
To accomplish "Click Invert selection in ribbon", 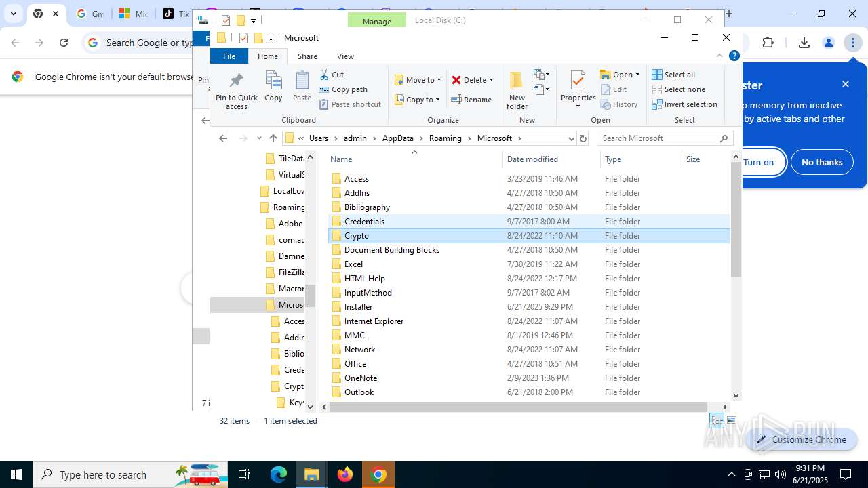I will coord(684,104).
